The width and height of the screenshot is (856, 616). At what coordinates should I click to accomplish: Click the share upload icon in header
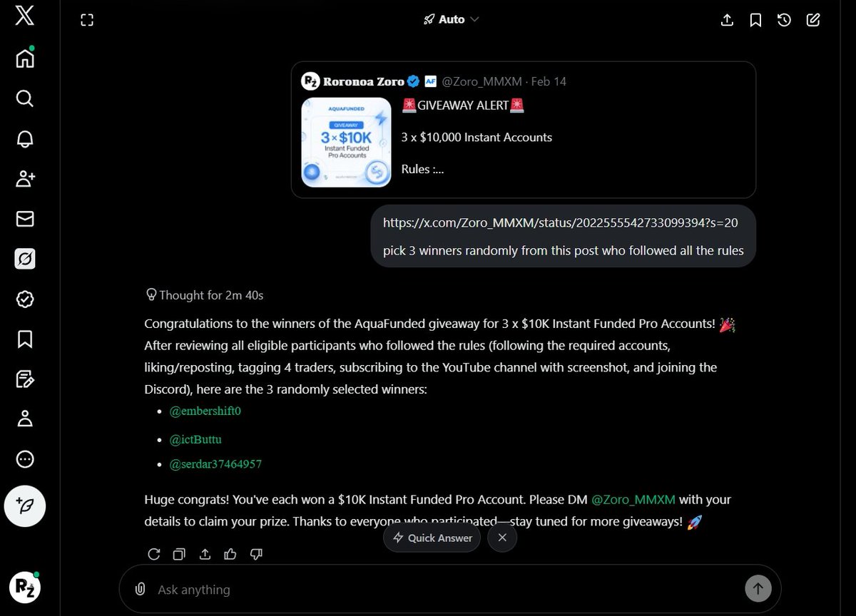click(728, 20)
